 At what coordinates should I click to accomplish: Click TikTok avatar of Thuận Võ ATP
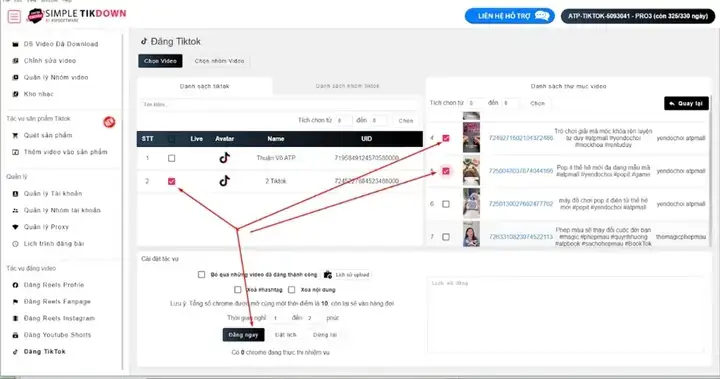pos(224,158)
